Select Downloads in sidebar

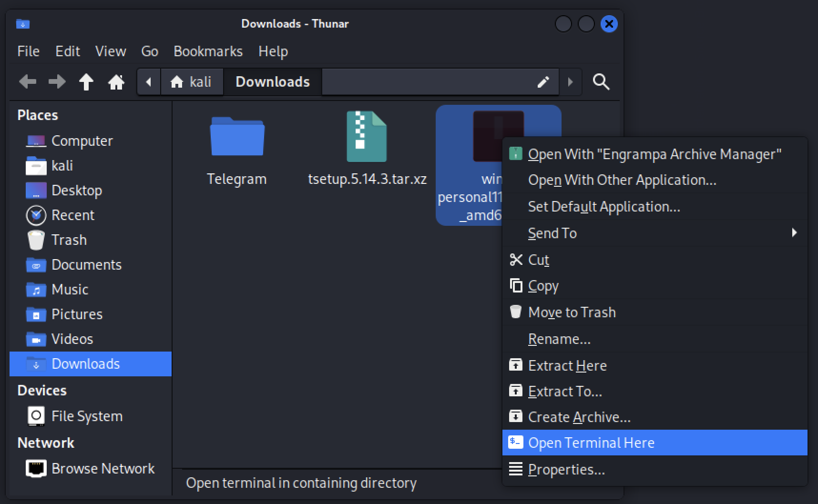tap(91, 364)
